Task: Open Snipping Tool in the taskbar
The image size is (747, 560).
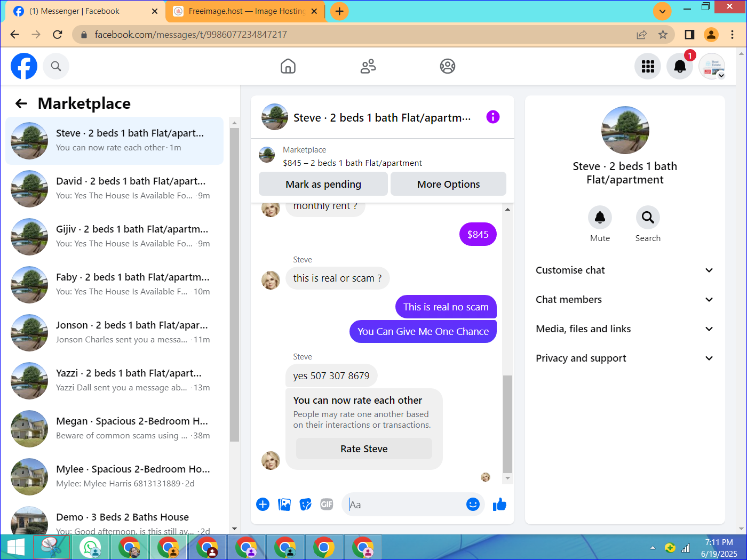Action: (x=52, y=547)
